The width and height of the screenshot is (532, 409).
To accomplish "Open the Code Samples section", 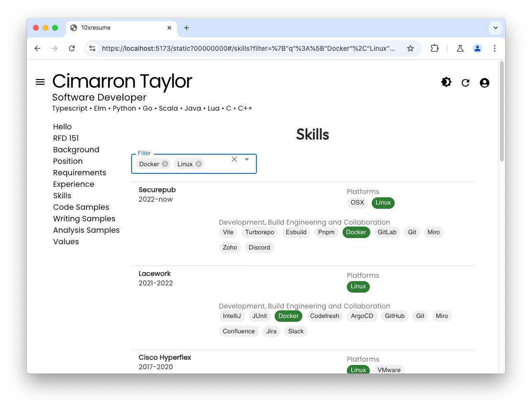I will coord(81,207).
